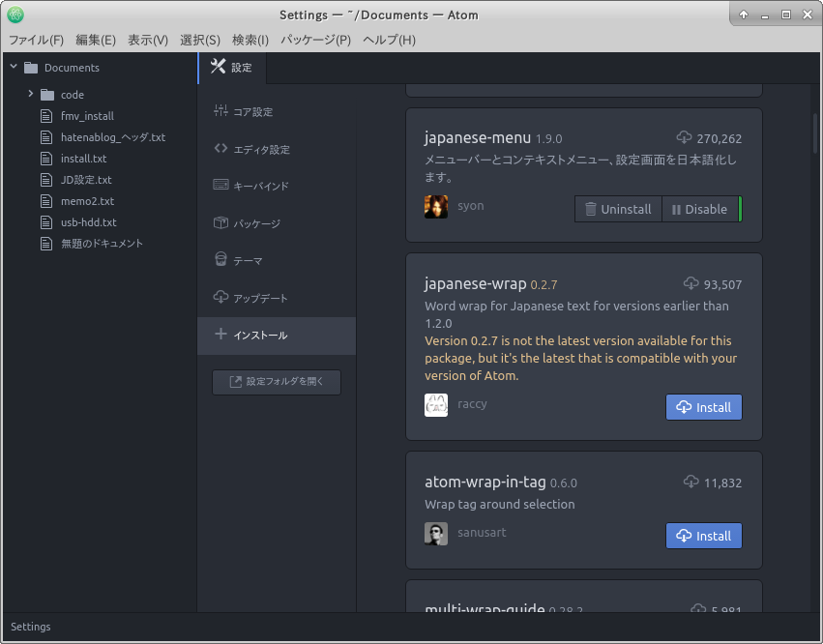Install the atom-wrap-in-tag package
823x644 pixels.
click(704, 536)
